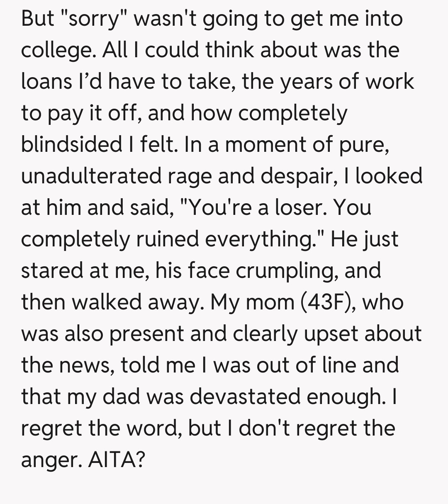Tap the word "unadulterated"
The image size is (448, 504).
pos(91,175)
